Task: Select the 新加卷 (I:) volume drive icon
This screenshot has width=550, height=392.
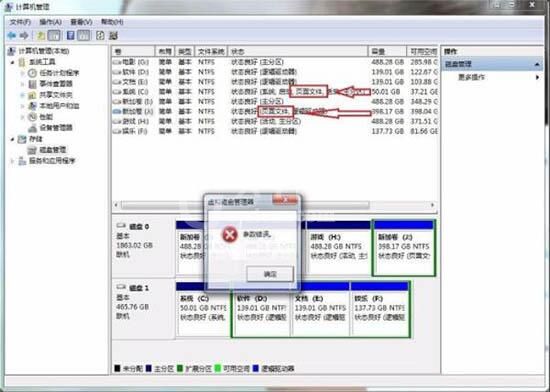Action: coord(117,102)
